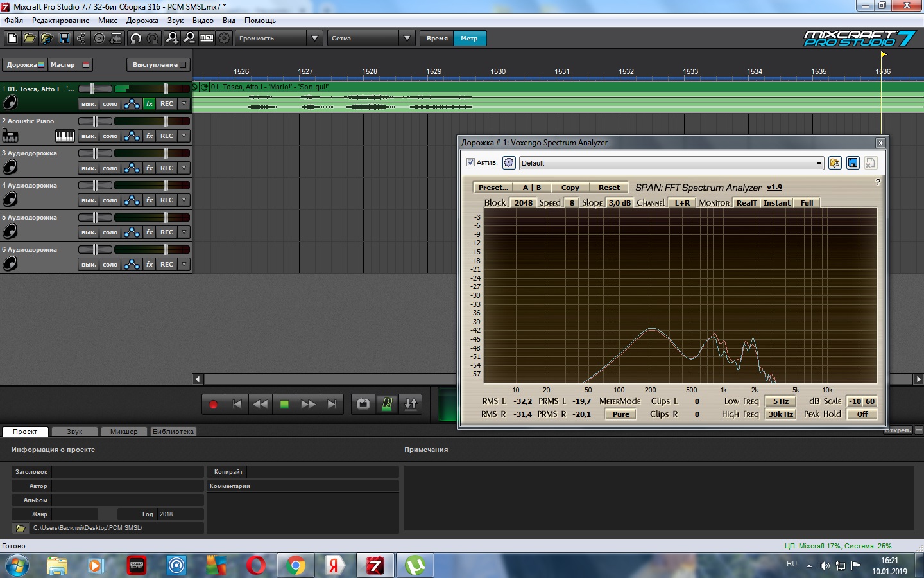
Task: Zoom out with the magnifier minus icon
Action: point(189,39)
